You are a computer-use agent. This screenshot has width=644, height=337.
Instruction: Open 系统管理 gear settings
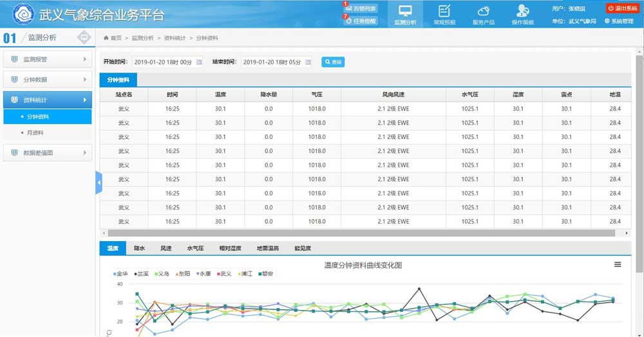point(619,21)
